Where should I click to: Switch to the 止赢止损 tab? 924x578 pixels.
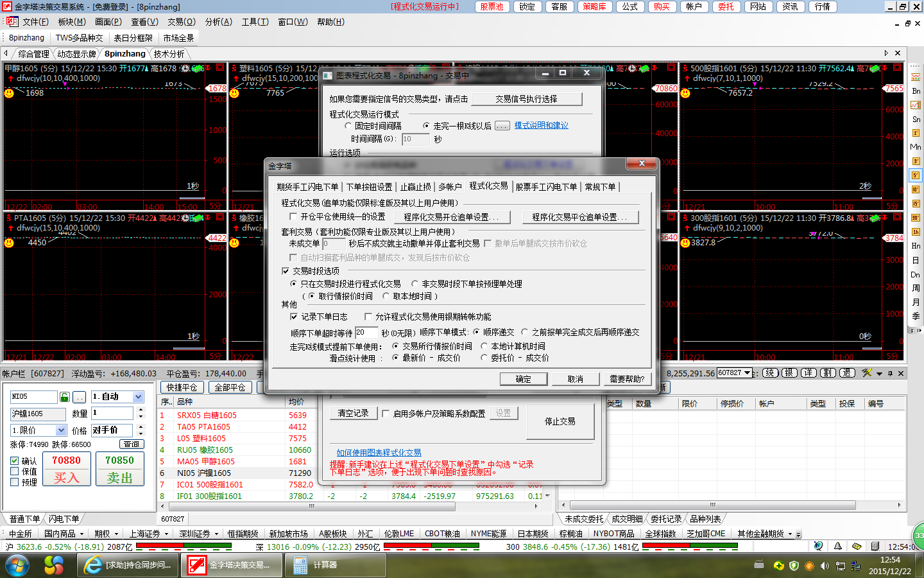coord(415,187)
